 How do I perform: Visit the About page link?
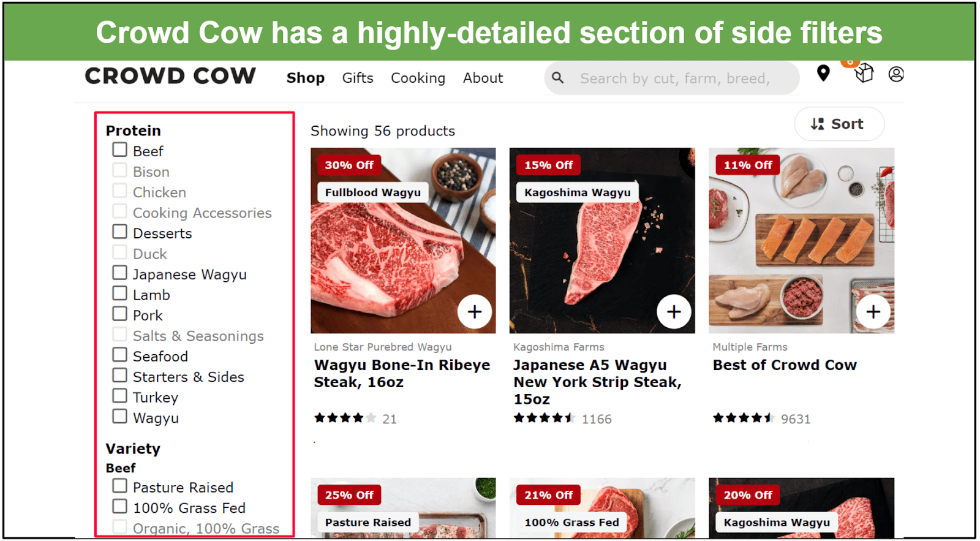[x=483, y=78]
